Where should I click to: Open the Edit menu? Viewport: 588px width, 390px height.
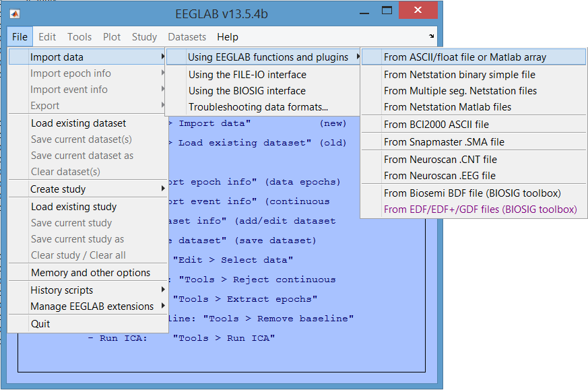(x=47, y=37)
